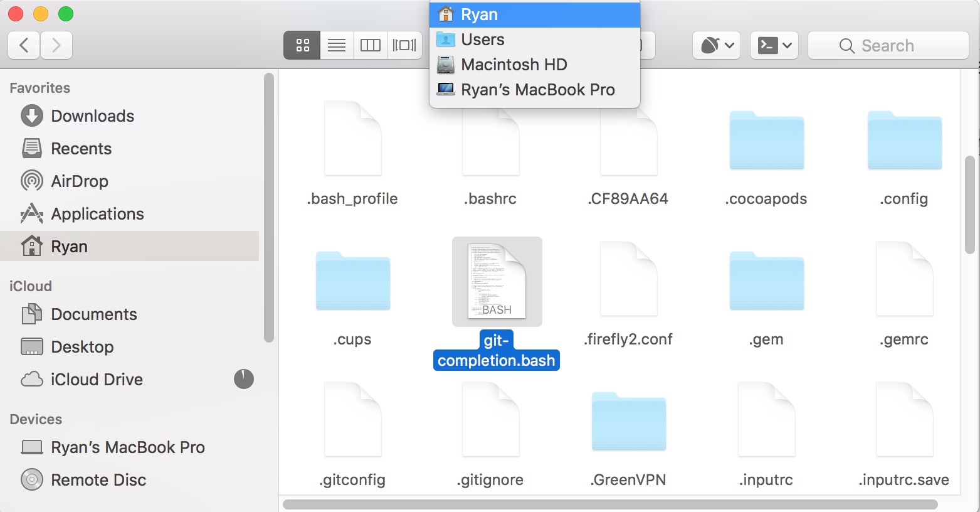Select the .bash_profile file icon
Viewport: 980px width, 512px height.
pyautogui.click(x=353, y=138)
